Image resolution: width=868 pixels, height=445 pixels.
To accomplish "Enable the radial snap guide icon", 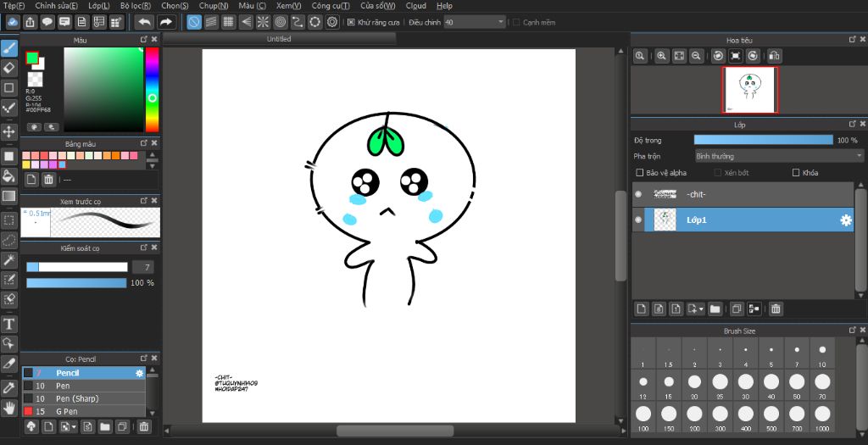I will [262, 22].
